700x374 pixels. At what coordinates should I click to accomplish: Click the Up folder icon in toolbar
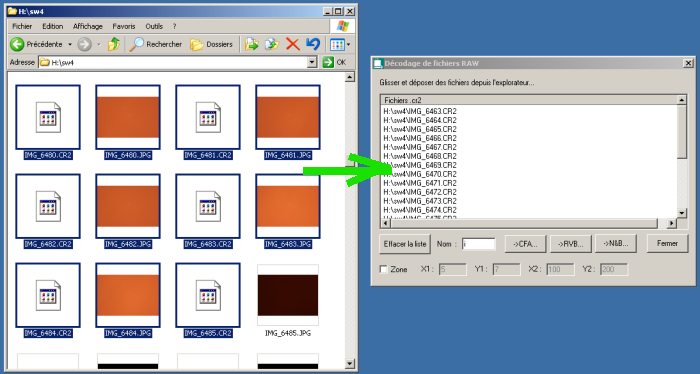(x=114, y=44)
